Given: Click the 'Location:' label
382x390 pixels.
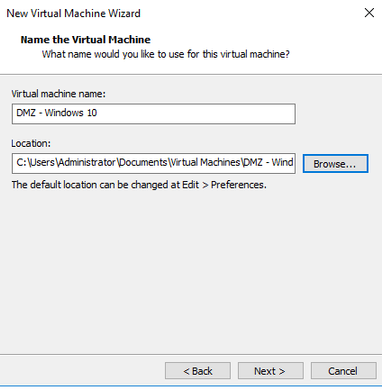Looking at the screenshot, I should [x=31, y=143].
